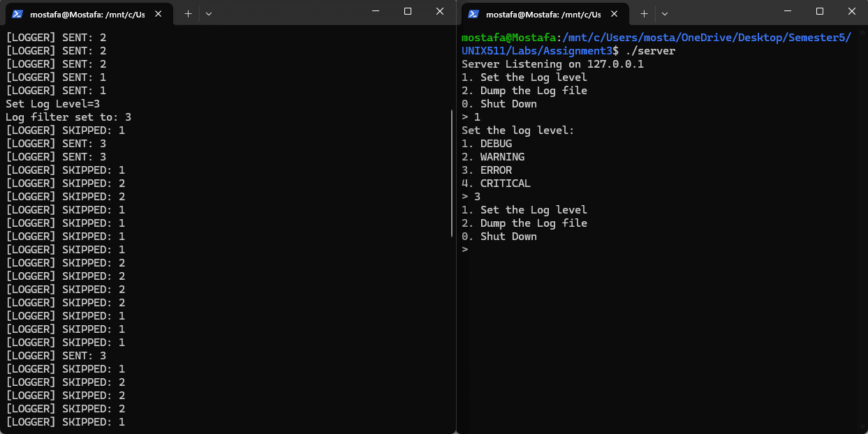Close the tab in the right terminal window
The image size is (868, 434).
(x=616, y=14)
